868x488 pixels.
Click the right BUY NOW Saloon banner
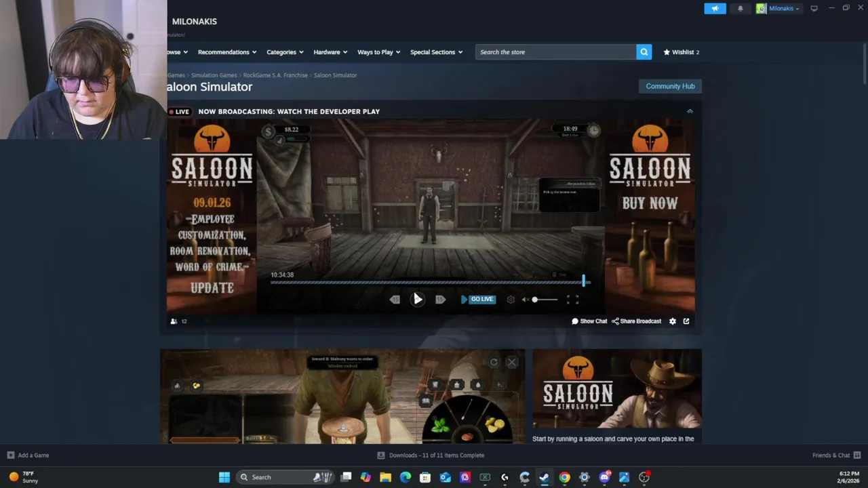[650, 216]
